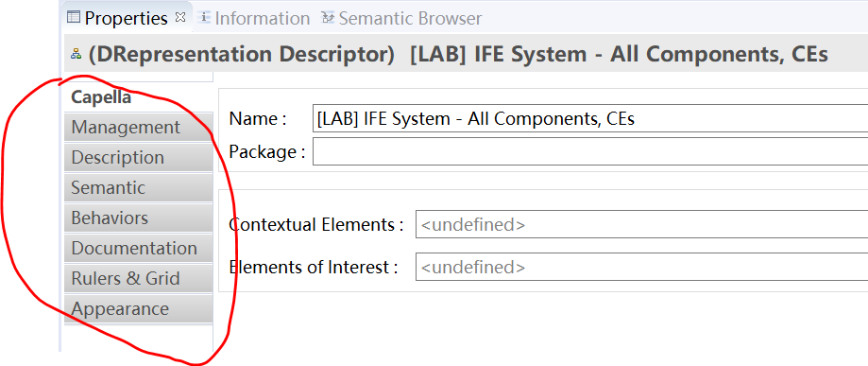Close the Properties view tab
Viewport: 868px width, 366px height.
[x=179, y=17]
